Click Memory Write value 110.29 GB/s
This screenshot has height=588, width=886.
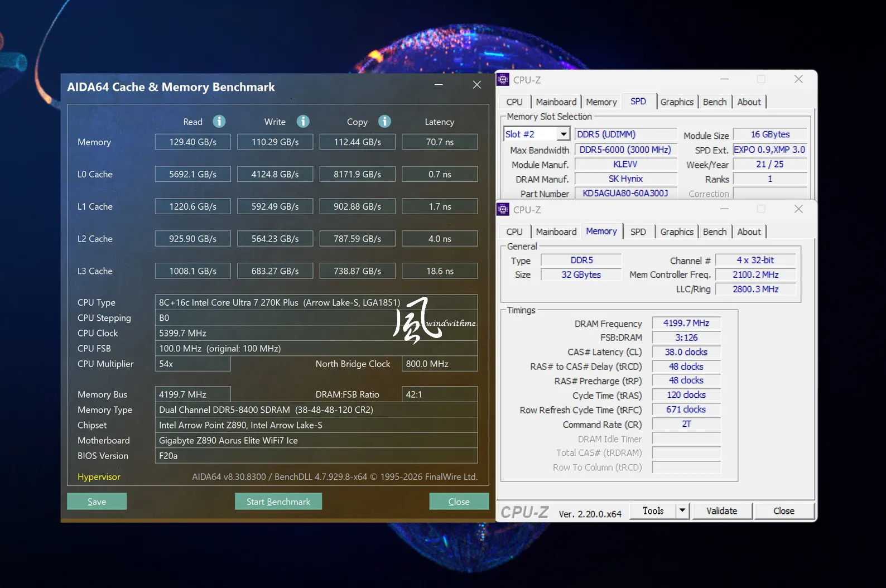[275, 142]
